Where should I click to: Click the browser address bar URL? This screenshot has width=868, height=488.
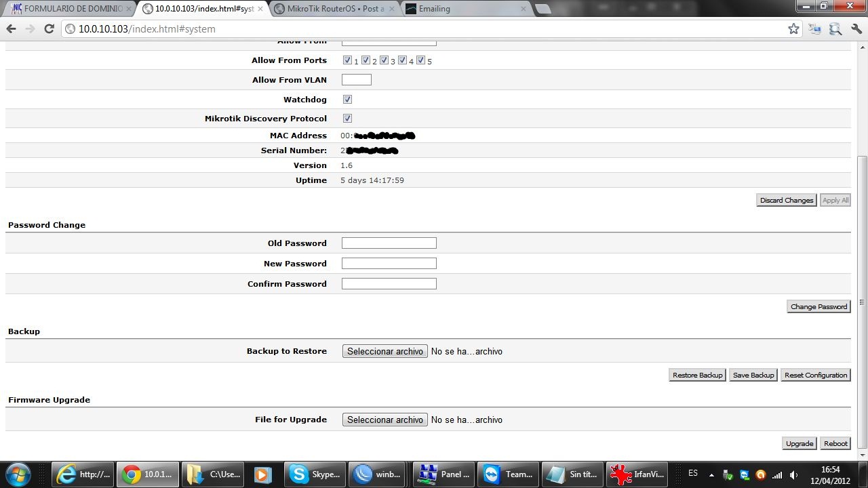click(147, 29)
